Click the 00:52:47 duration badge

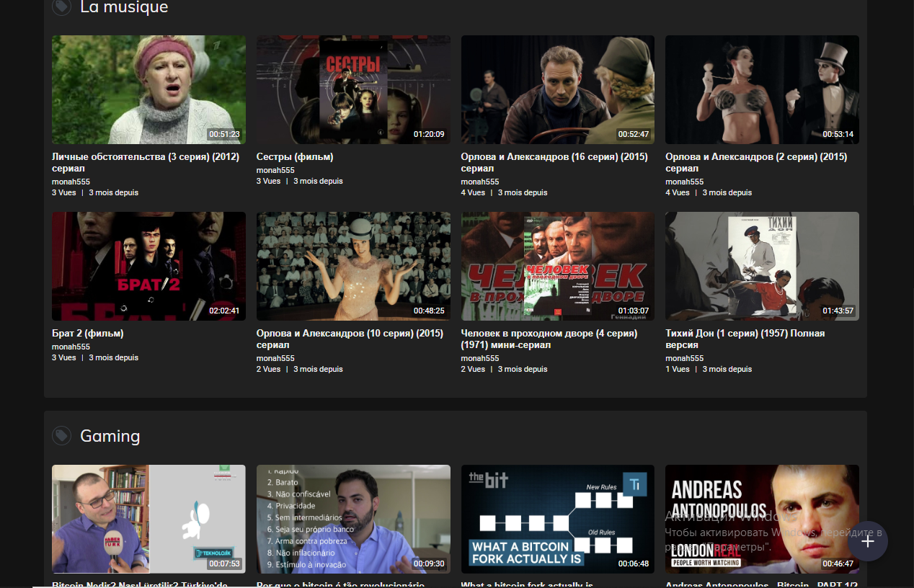tap(634, 134)
